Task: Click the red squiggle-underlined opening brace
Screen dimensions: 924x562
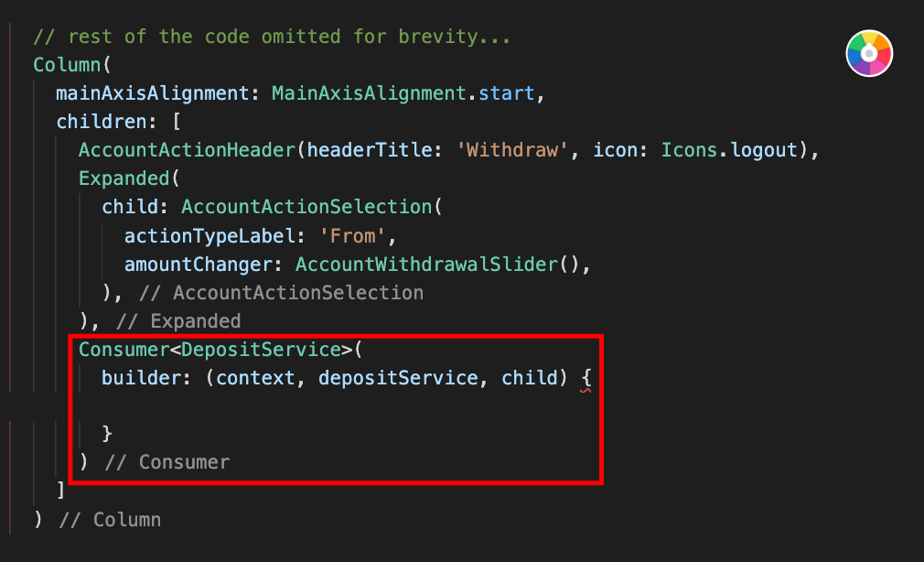Action: (586, 379)
